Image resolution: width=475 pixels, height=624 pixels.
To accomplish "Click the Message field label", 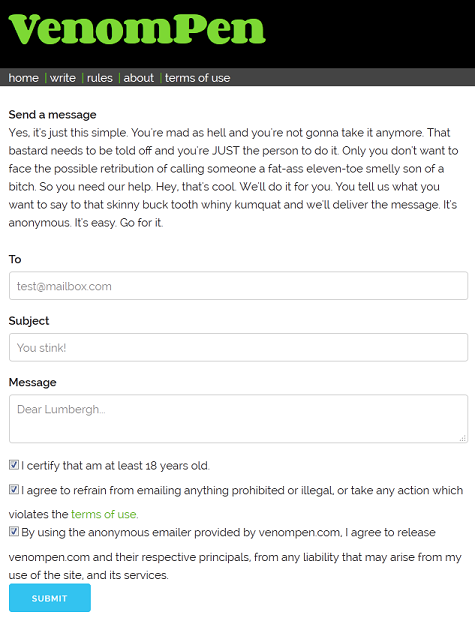I will point(32,382).
